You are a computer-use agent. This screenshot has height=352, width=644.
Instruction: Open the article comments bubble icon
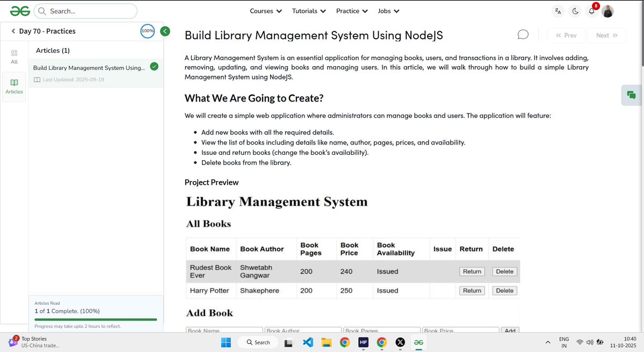[523, 34]
